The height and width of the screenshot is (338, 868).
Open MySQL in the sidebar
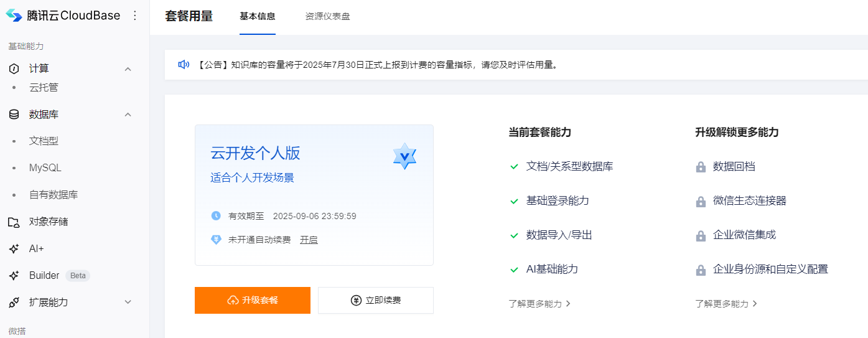tap(45, 168)
